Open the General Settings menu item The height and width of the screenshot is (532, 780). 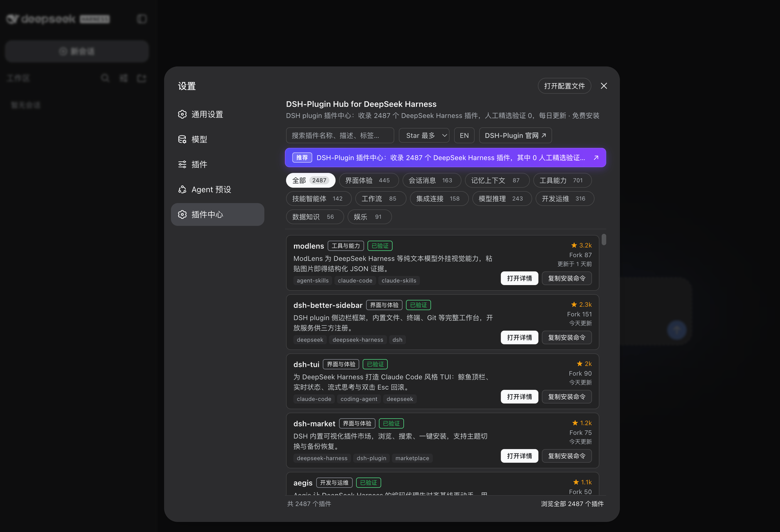(x=217, y=114)
